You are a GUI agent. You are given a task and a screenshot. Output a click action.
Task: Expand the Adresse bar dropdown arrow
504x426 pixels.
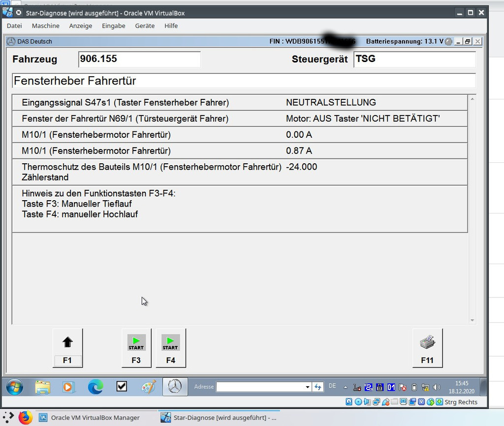308,387
